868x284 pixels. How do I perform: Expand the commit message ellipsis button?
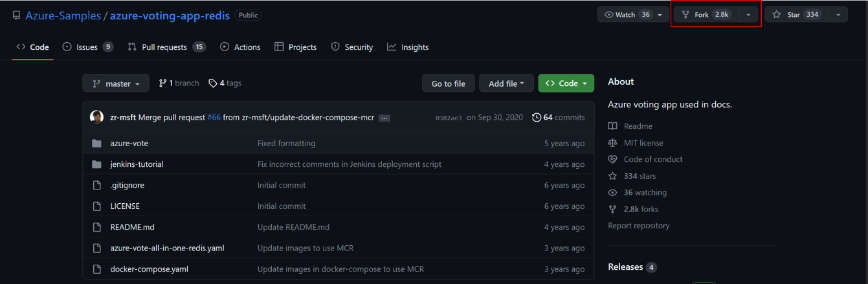pos(384,118)
